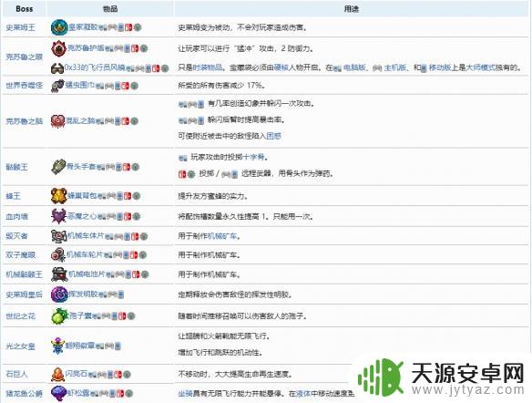Screen dimensions: 532x403
Task: Open the 机械矿车 link in 毁灭者 row
Action: tap(222, 236)
